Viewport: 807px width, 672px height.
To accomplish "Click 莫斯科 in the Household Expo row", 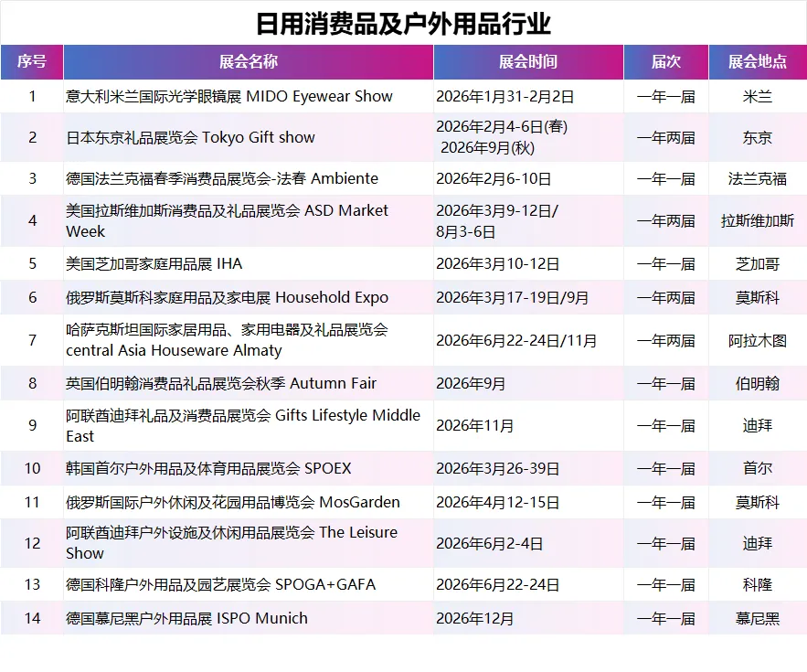I will coord(758,298).
